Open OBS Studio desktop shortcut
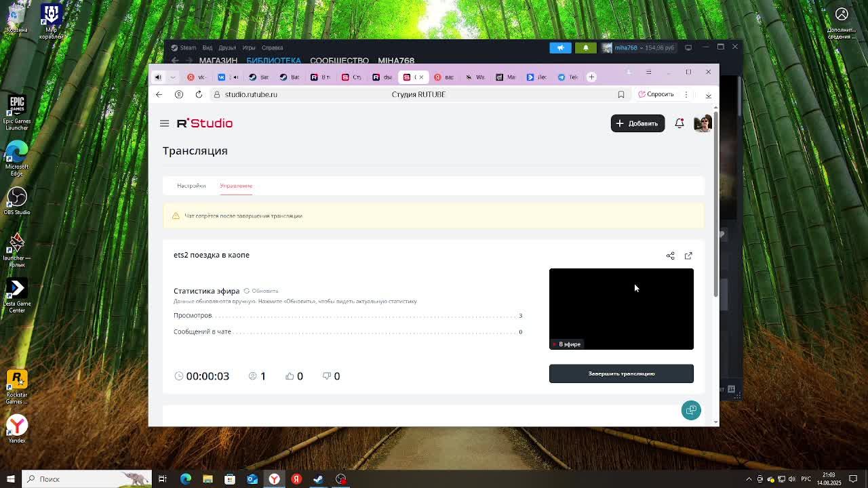The image size is (868, 488). click(x=17, y=201)
